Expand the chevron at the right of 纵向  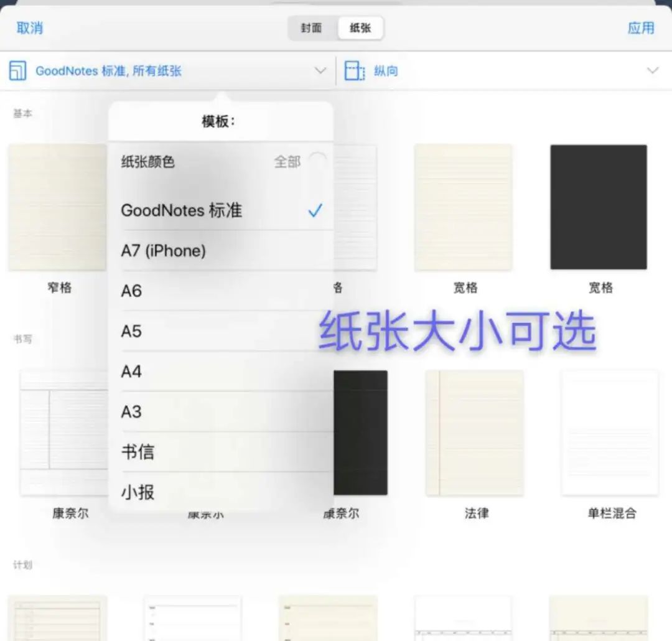[x=652, y=70]
